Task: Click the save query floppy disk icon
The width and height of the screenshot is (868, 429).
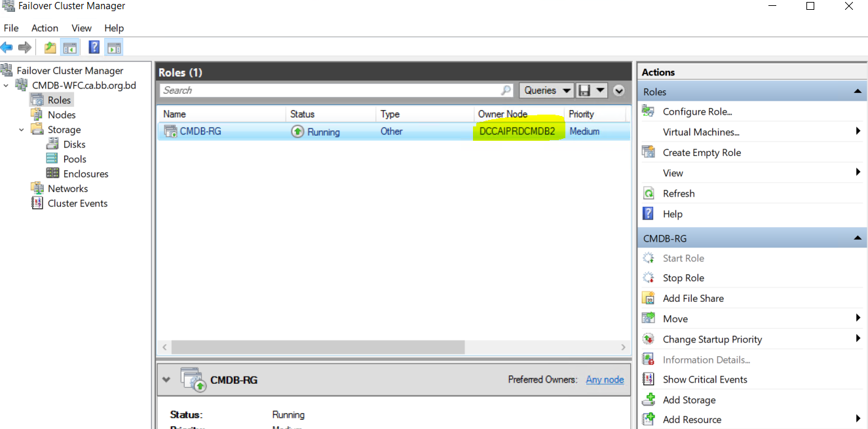Action: pyautogui.click(x=584, y=90)
